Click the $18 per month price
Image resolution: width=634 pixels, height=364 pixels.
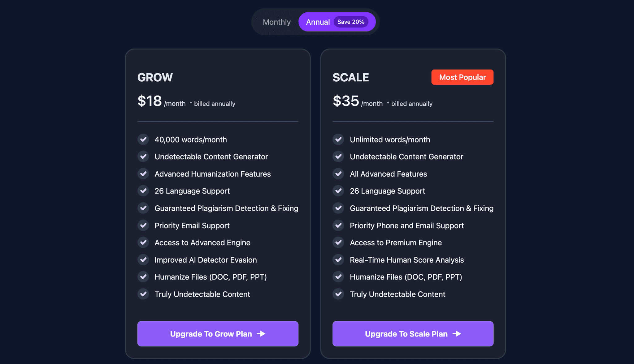pyautogui.click(x=150, y=101)
